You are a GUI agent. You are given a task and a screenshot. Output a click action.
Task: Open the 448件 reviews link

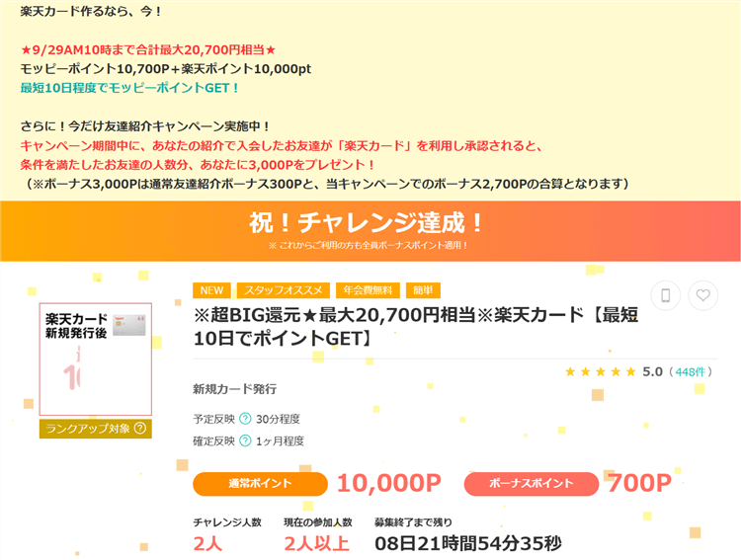point(689,372)
